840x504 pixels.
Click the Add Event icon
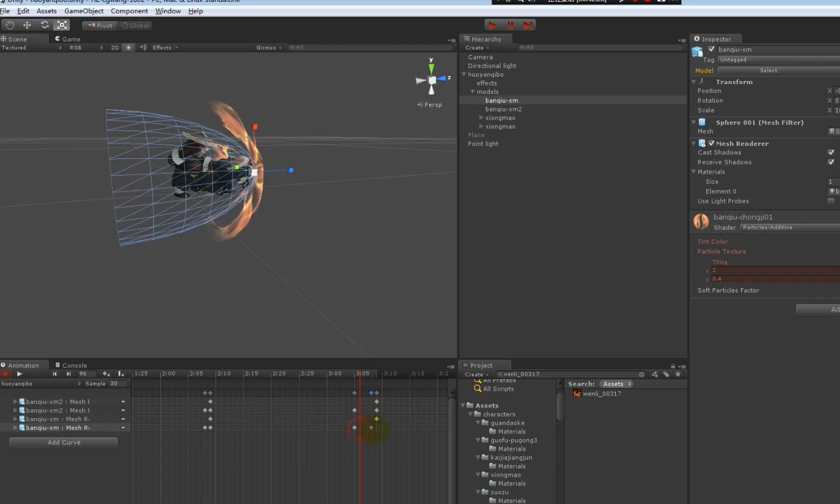tap(121, 374)
